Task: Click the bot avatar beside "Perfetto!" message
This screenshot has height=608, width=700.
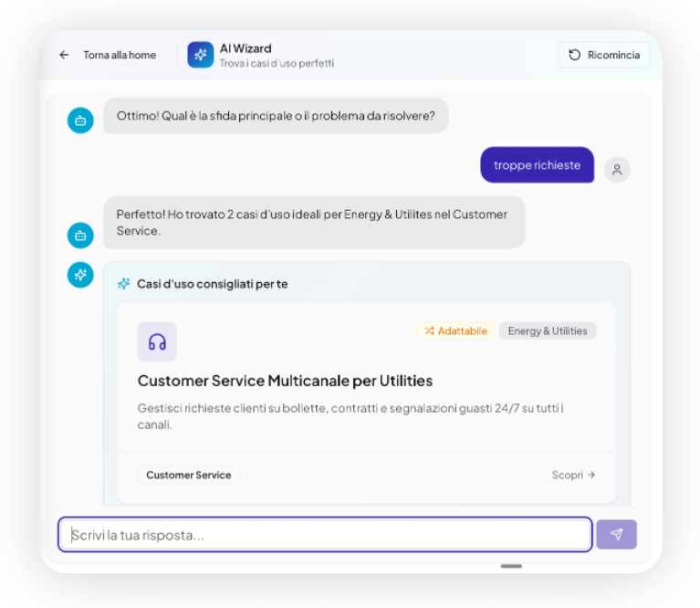Action: pos(80,235)
